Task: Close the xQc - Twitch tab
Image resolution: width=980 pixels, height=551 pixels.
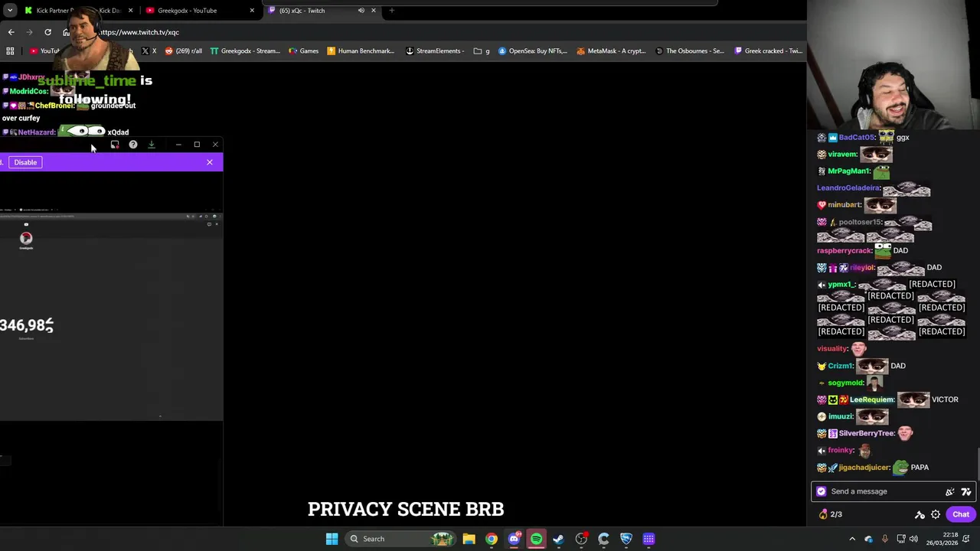Action: [x=373, y=10]
